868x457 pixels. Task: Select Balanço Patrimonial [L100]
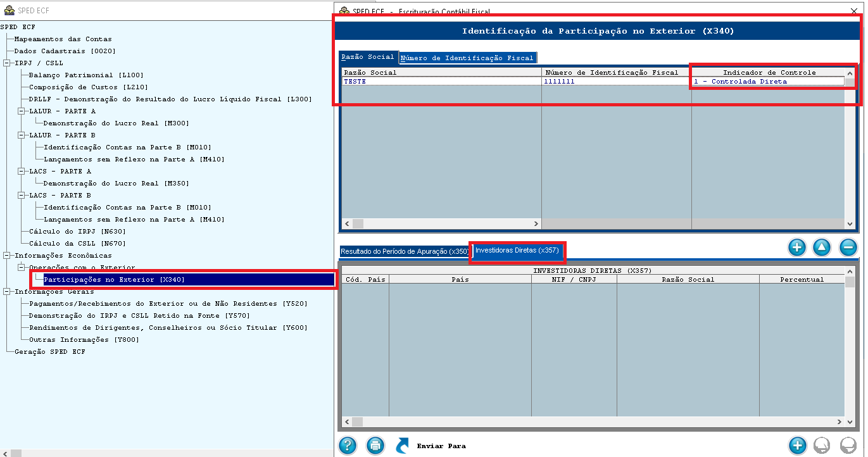point(86,75)
